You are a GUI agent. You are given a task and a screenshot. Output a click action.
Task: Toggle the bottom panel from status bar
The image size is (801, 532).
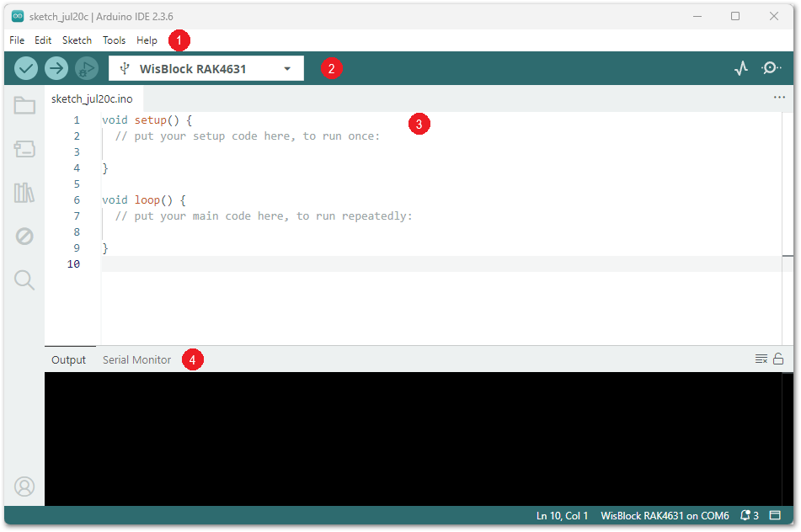[775, 515]
